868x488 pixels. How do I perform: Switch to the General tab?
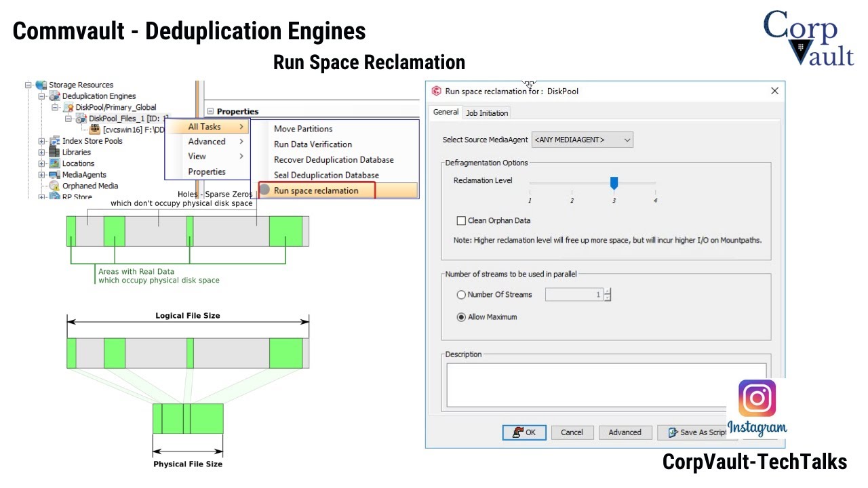[446, 112]
